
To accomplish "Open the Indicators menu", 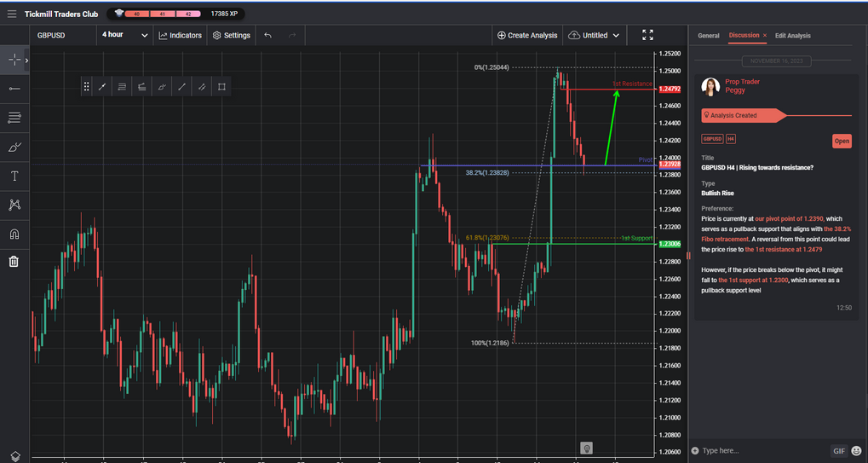I will (x=181, y=35).
